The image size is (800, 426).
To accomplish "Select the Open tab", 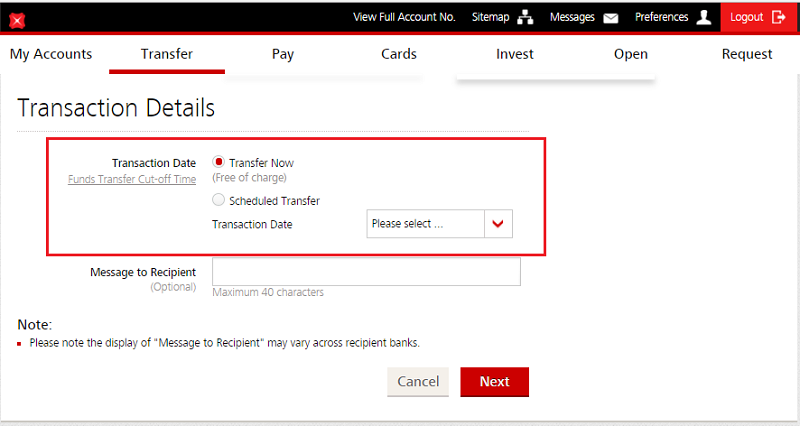I will tap(631, 54).
